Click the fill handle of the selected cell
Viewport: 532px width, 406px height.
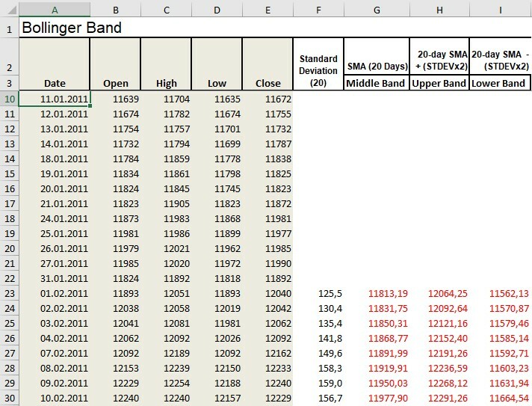(x=90, y=106)
